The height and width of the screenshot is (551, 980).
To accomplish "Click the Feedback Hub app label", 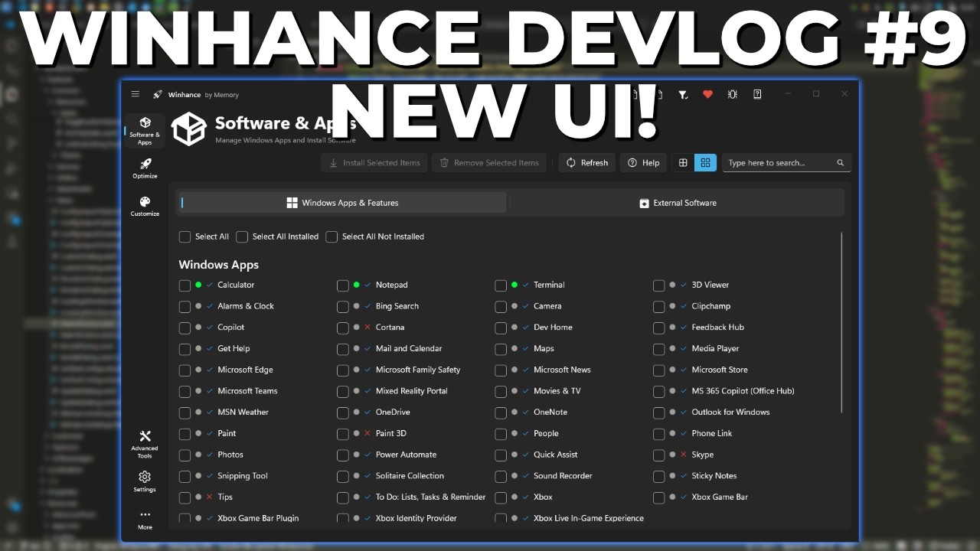I will tap(717, 327).
